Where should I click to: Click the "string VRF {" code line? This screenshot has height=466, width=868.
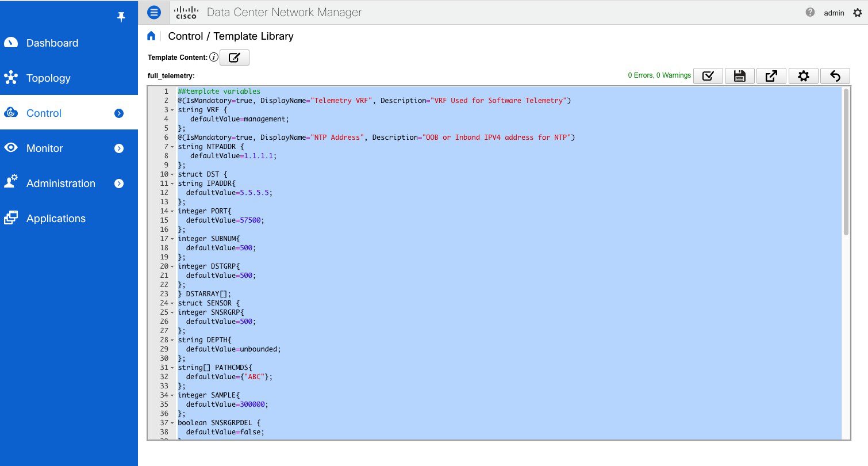pos(202,110)
